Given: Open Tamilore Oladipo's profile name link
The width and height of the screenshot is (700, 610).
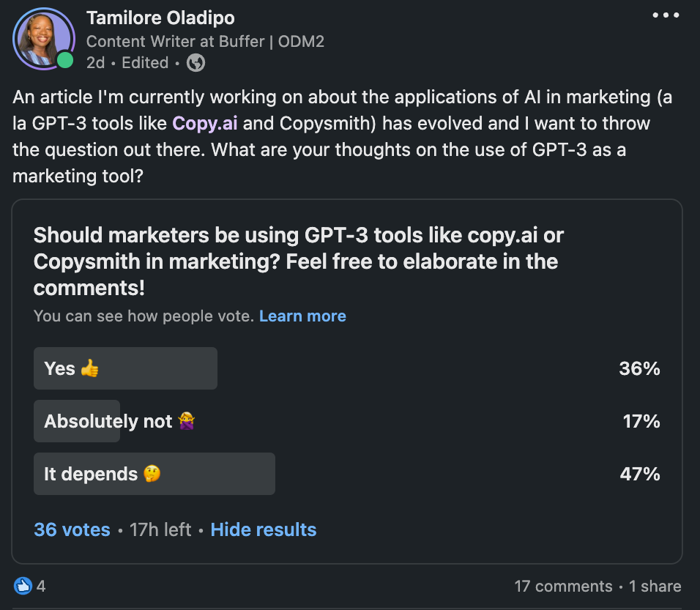Looking at the screenshot, I should click(160, 18).
